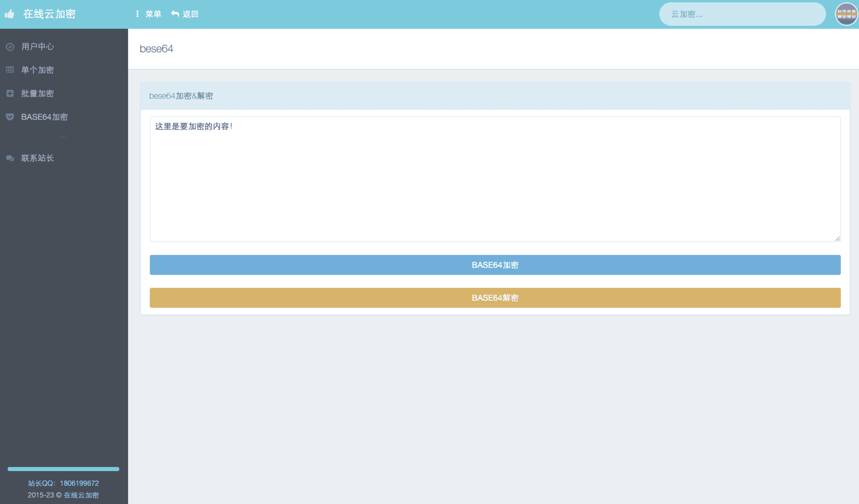
Task: Go to 批量加密 in sidebar
Action: [38, 93]
